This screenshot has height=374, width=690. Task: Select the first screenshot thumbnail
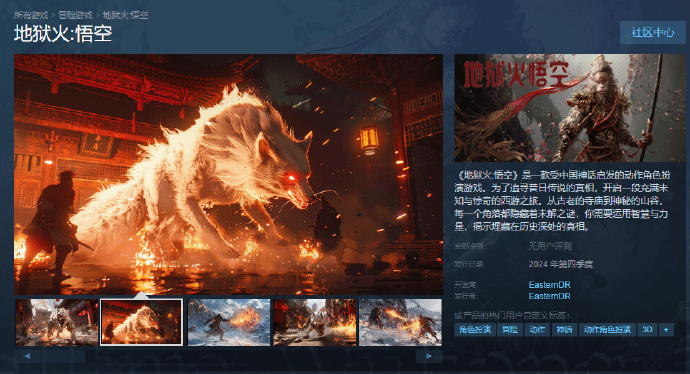click(x=57, y=323)
